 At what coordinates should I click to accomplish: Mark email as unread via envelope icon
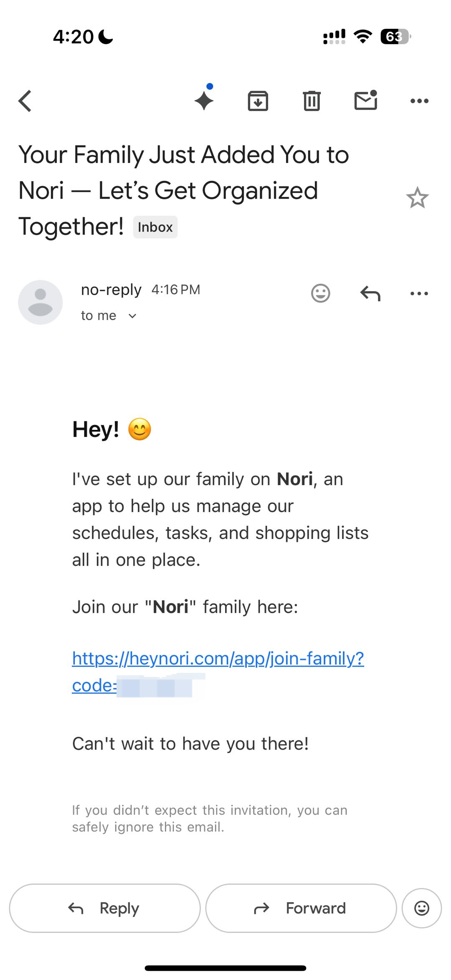tap(366, 101)
